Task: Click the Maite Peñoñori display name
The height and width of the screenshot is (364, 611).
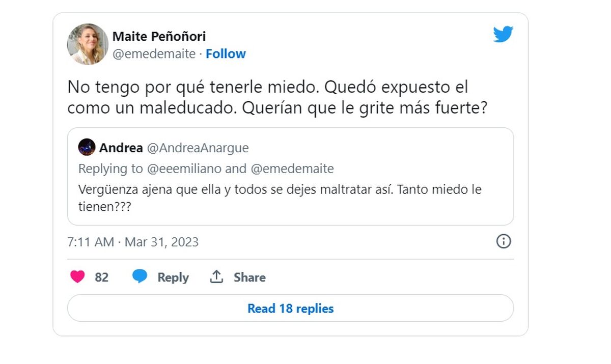Action: pyautogui.click(x=159, y=37)
